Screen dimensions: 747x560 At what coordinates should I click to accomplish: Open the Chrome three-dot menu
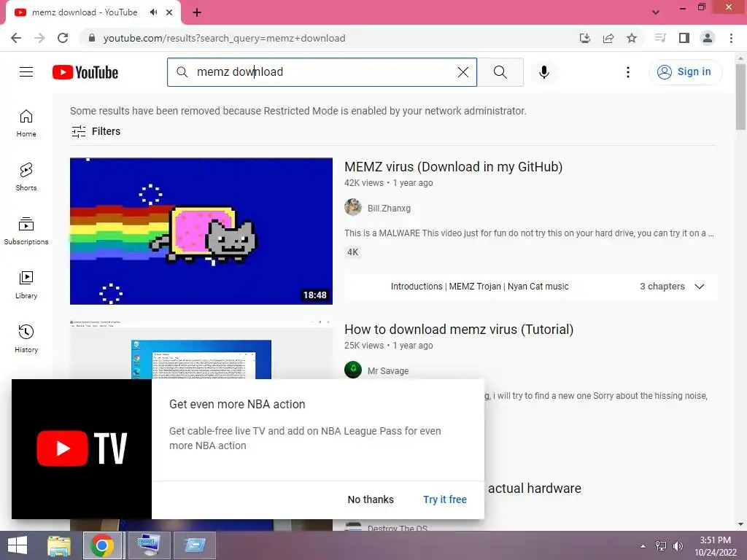tap(731, 38)
